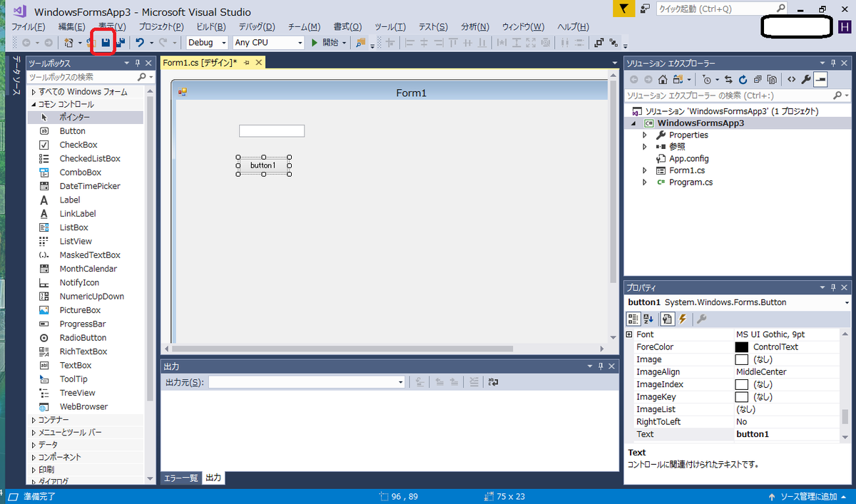Image resolution: width=856 pixels, height=504 pixels.
Task: Toggle the Preview Selected Items button
Action: [x=821, y=79]
